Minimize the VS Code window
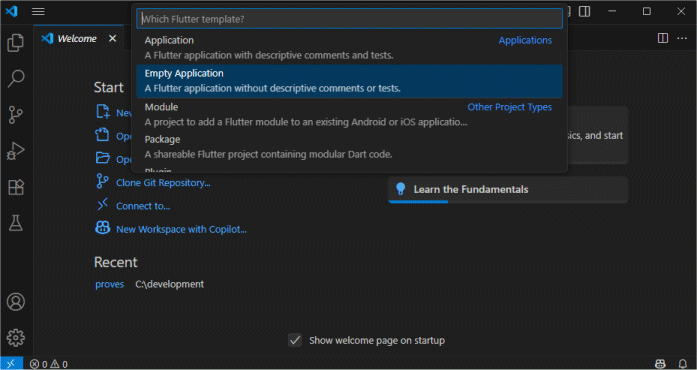Viewport: 697px width, 370px height. (613, 12)
